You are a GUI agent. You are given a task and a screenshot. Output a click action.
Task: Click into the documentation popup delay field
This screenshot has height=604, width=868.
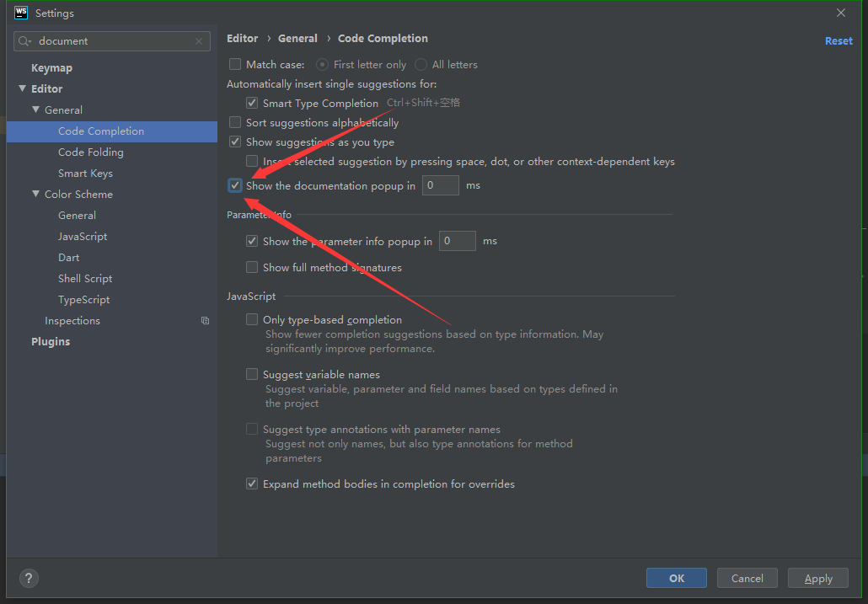(x=440, y=184)
